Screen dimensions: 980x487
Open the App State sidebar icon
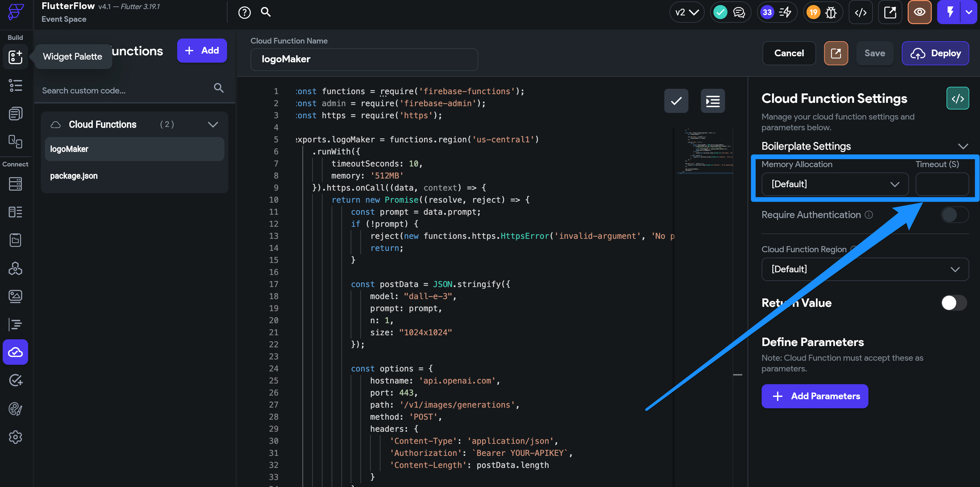[16, 240]
